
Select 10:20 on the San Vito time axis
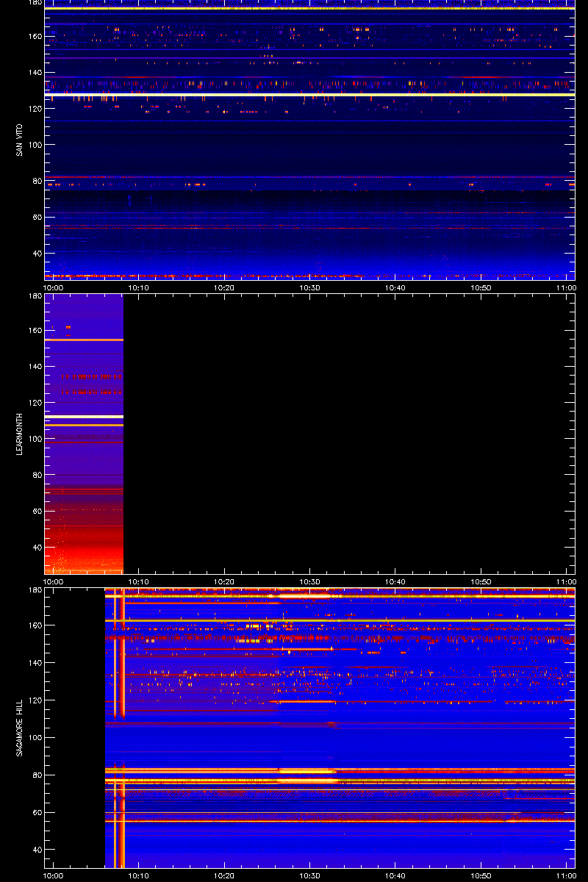coord(225,287)
